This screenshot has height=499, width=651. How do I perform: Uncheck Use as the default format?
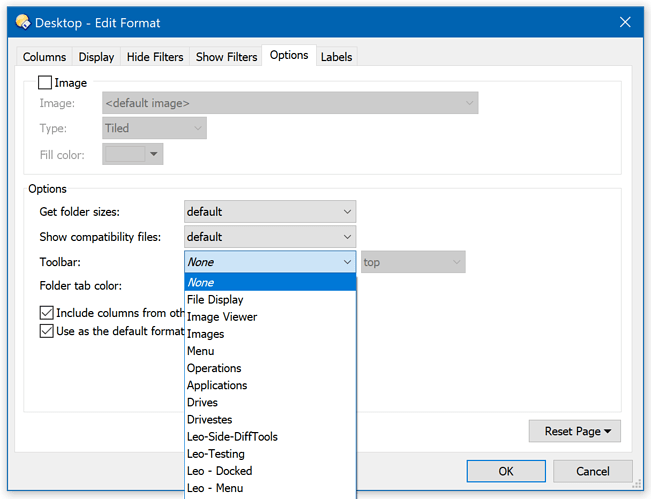[47, 331]
